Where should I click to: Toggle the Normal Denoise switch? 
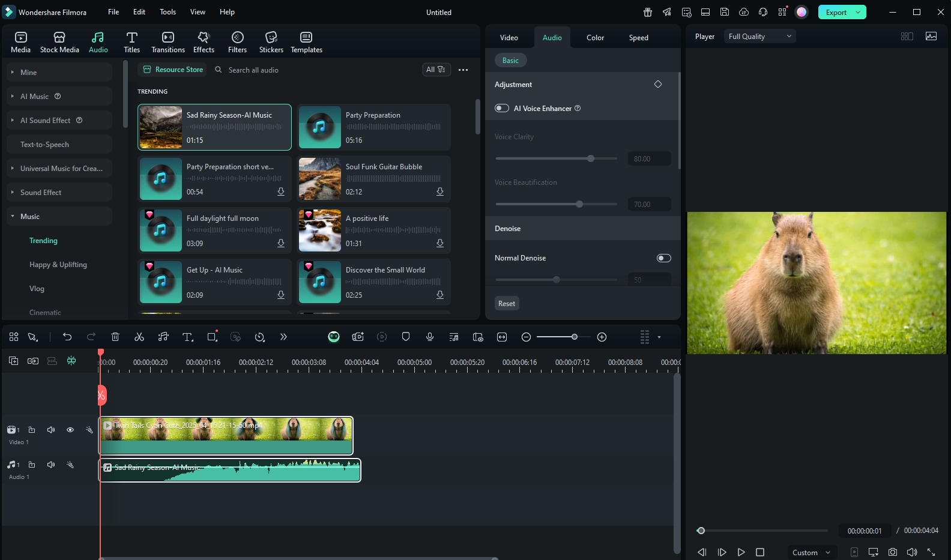(x=664, y=258)
